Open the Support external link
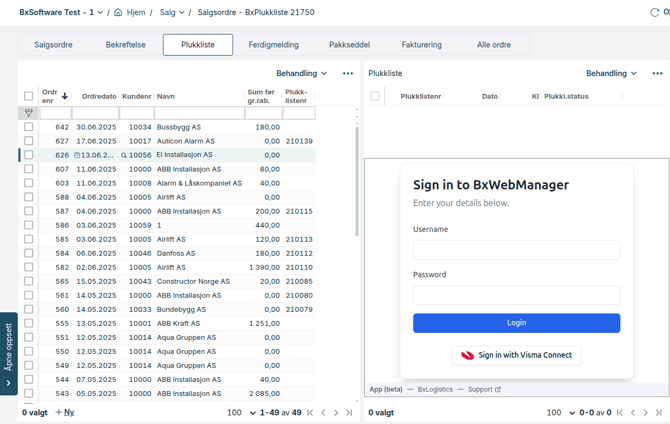Viewport: 670px width, 424px height. tap(484, 389)
